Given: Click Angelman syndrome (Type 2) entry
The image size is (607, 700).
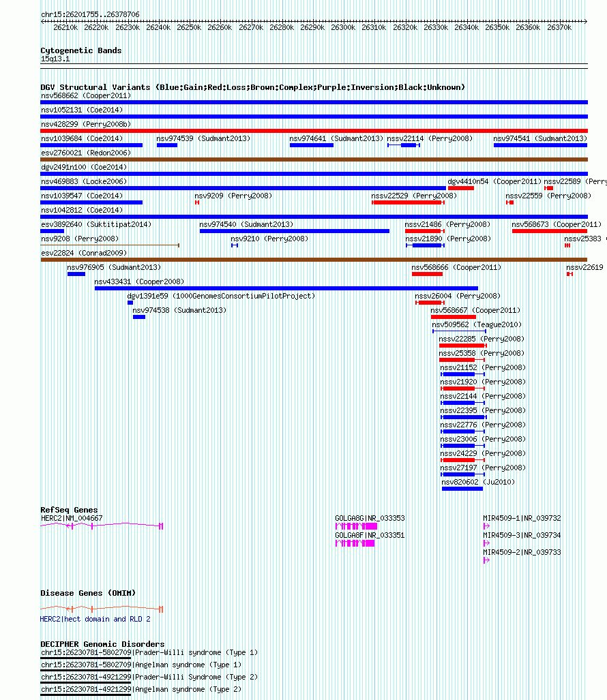Looking at the screenshot, I should [x=141, y=689].
